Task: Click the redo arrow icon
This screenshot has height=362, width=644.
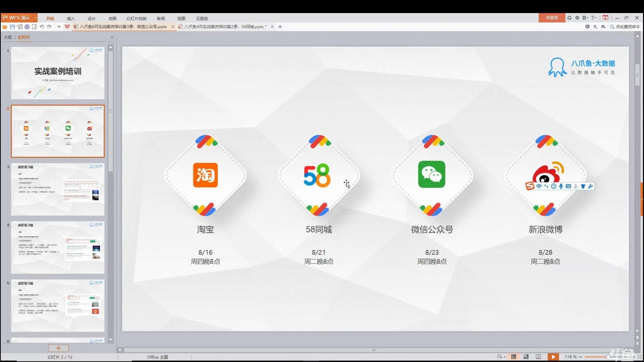Action: tap(49, 27)
